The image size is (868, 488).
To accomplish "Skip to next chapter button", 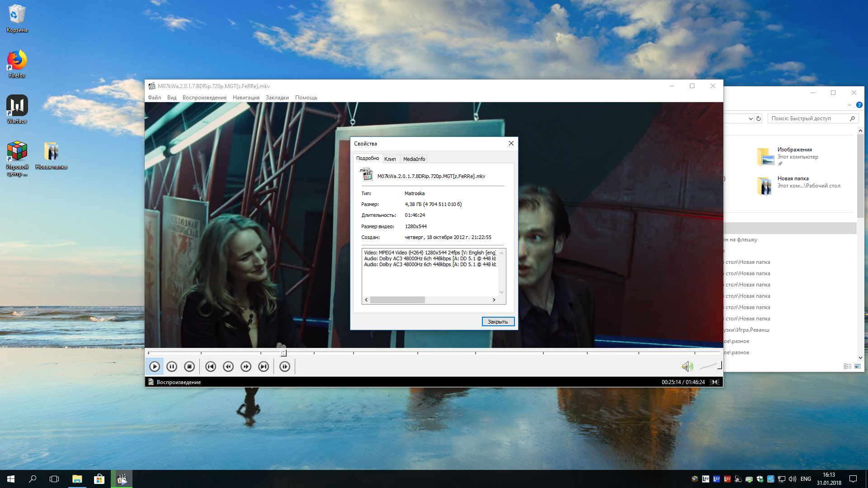I will [x=264, y=366].
